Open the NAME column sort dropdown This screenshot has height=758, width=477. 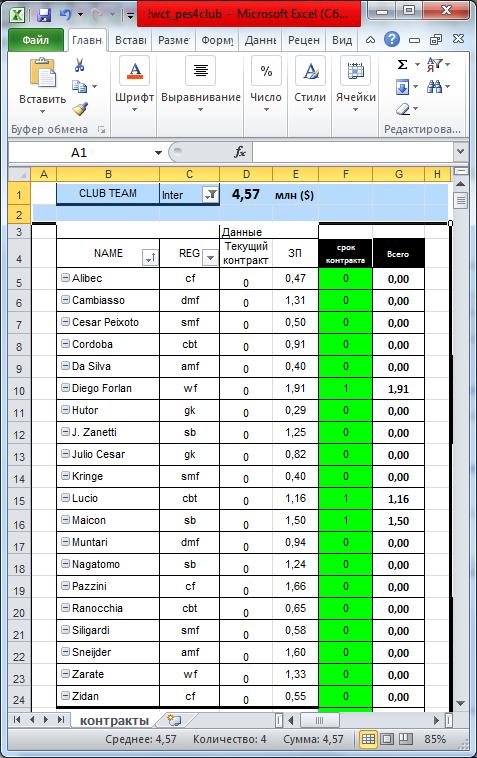pyautogui.click(x=150, y=257)
